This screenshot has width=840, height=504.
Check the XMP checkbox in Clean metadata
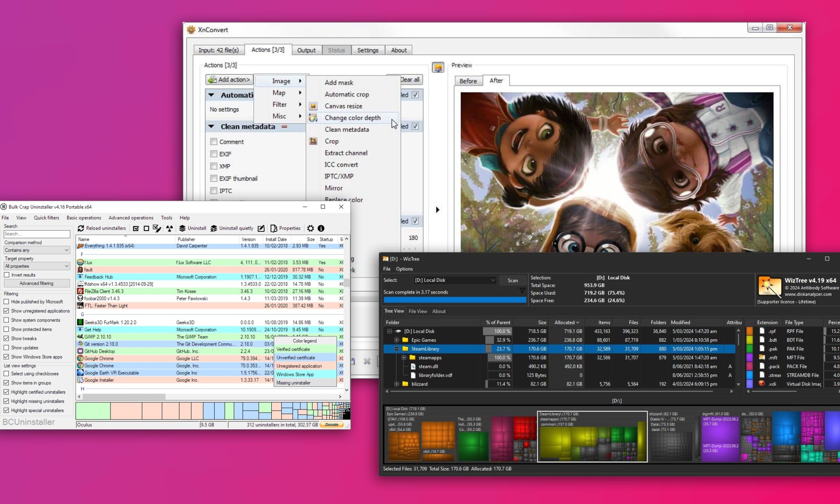click(214, 166)
